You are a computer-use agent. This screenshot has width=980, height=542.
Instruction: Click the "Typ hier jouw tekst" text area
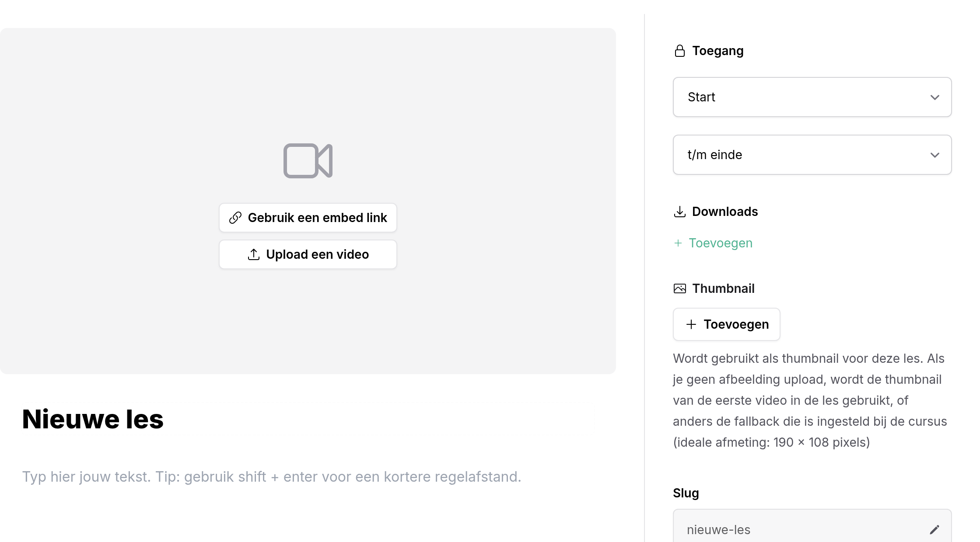coord(272,477)
